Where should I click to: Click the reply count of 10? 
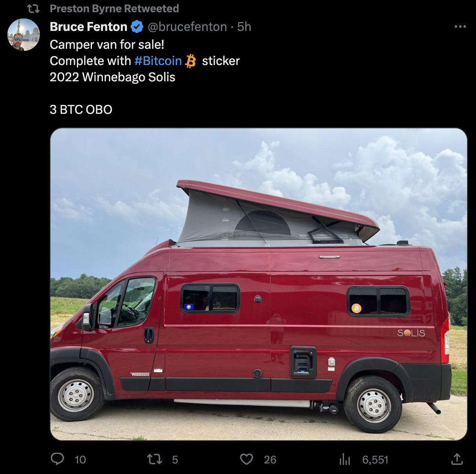(x=80, y=460)
